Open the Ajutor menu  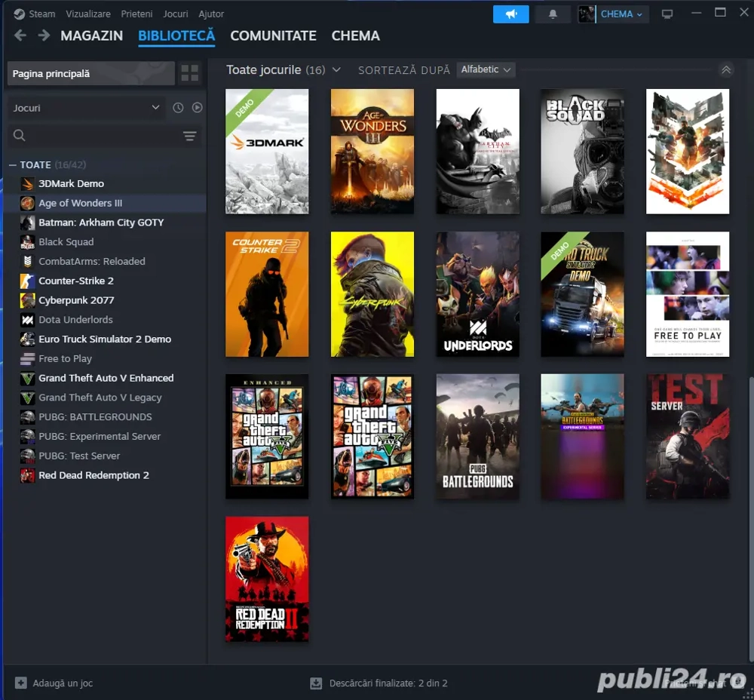(x=211, y=14)
